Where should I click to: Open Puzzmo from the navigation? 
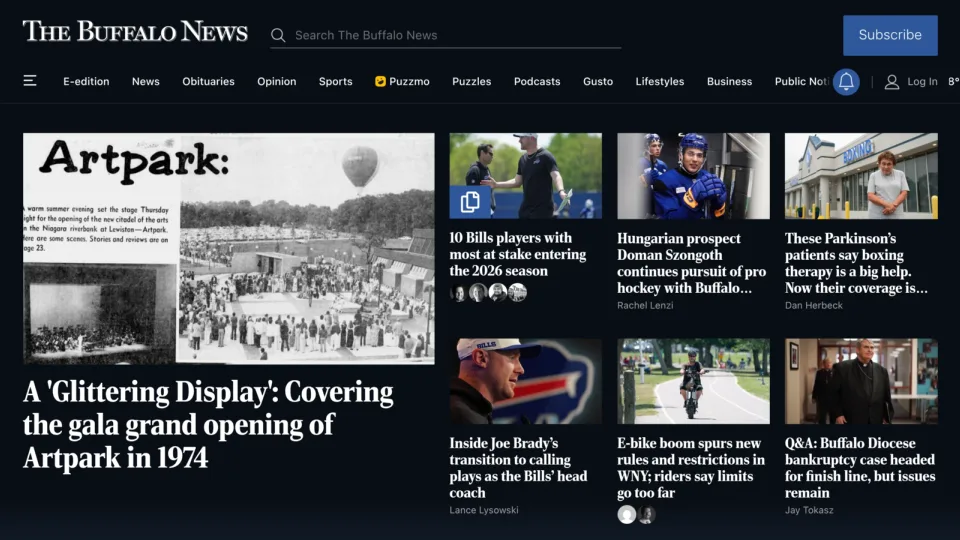tap(402, 81)
